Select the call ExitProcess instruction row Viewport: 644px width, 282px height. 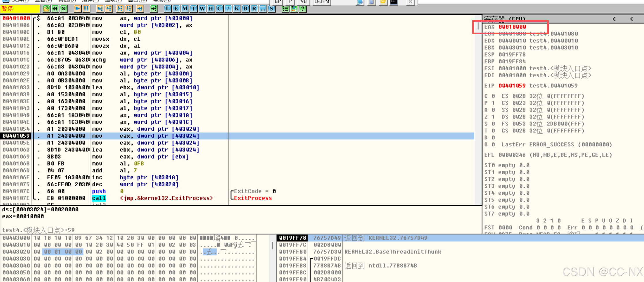pos(238,198)
